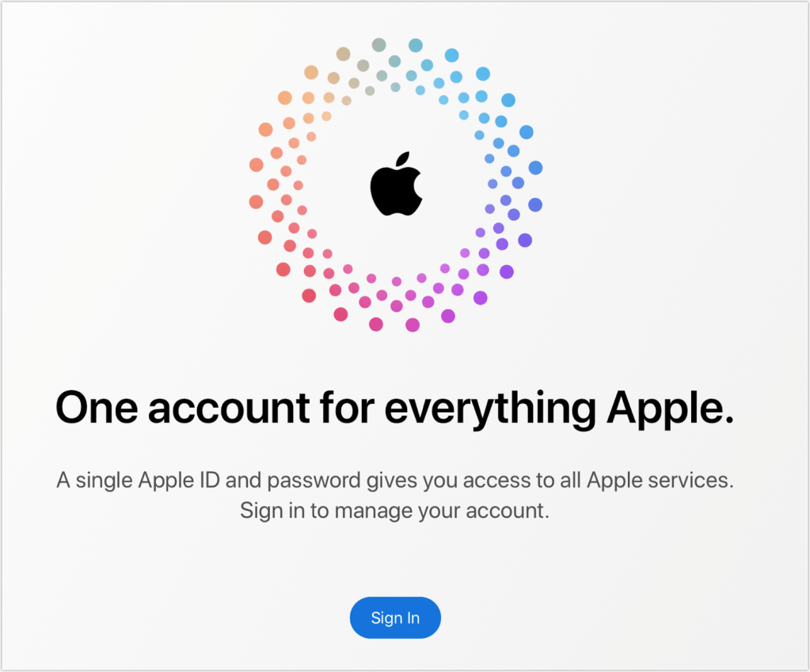This screenshot has width=810, height=672.
Task: Click "Apple." at the end of the heading
Action: coord(670,409)
